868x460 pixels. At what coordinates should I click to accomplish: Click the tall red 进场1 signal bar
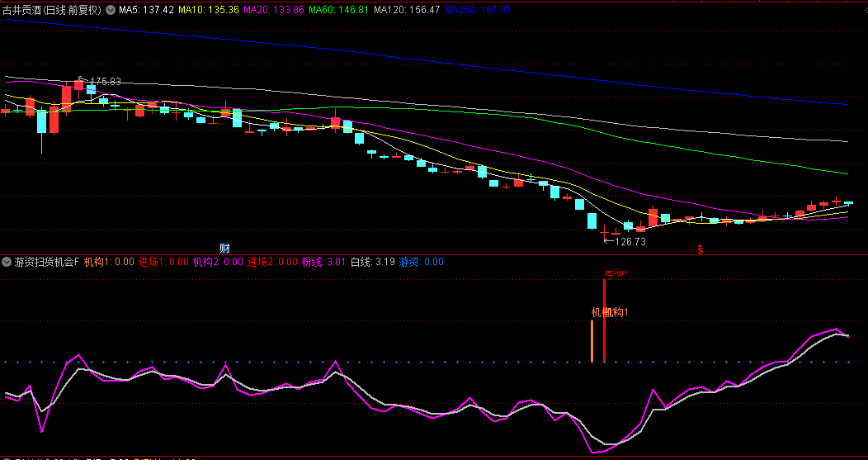604,320
